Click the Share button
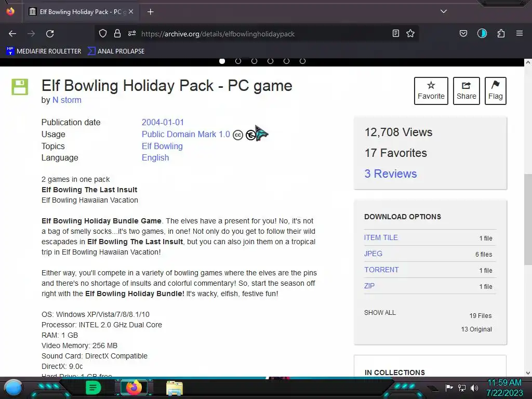Viewport: 532px width, 399px height. [466, 91]
